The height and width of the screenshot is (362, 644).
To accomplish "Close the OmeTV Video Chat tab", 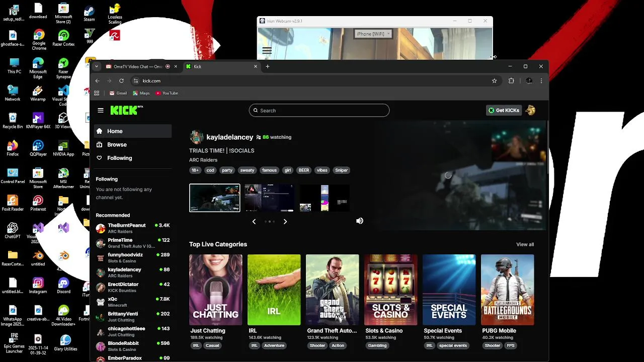I will (x=175, y=66).
